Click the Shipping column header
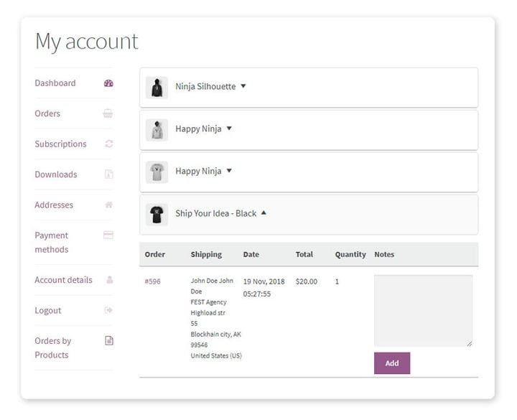This screenshot has height=420, width=517. [206, 254]
